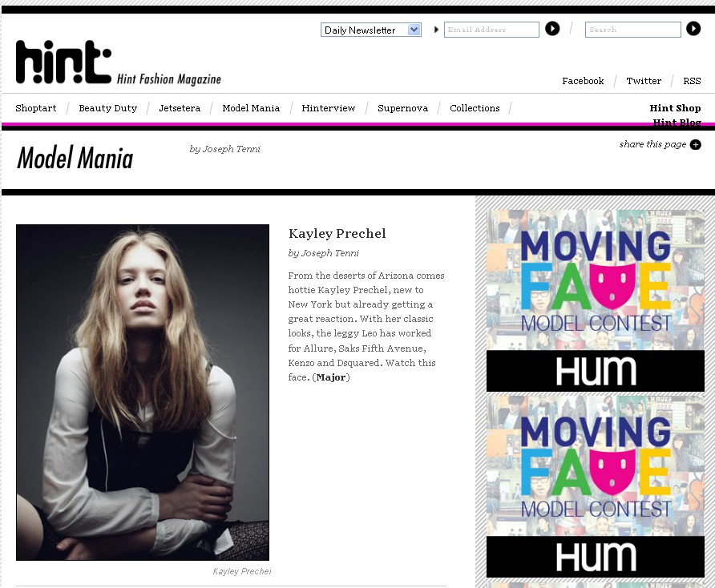Click the Email Address input field
The height and width of the screenshot is (588, 715).
491,29
